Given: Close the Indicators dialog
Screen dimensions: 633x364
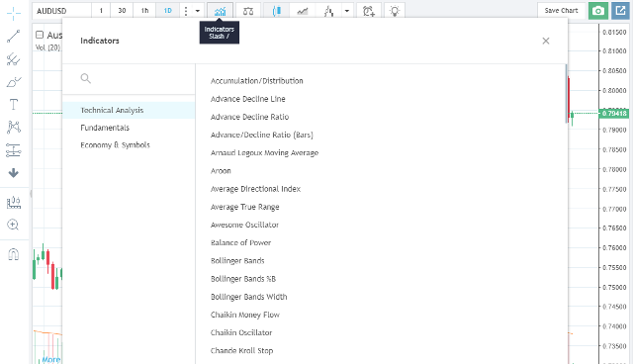Looking at the screenshot, I should pyautogui.click(x=546, y=41).
